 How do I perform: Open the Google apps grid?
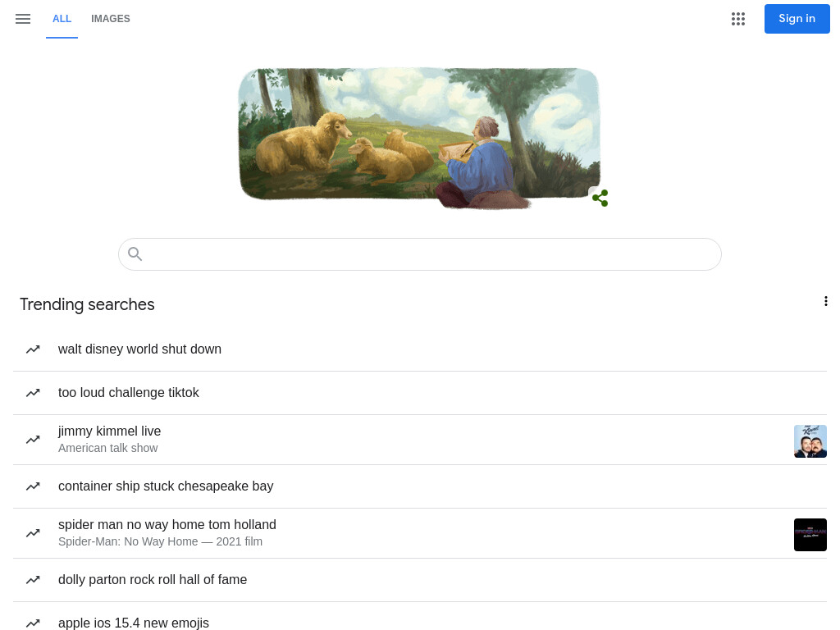point(738,19)
